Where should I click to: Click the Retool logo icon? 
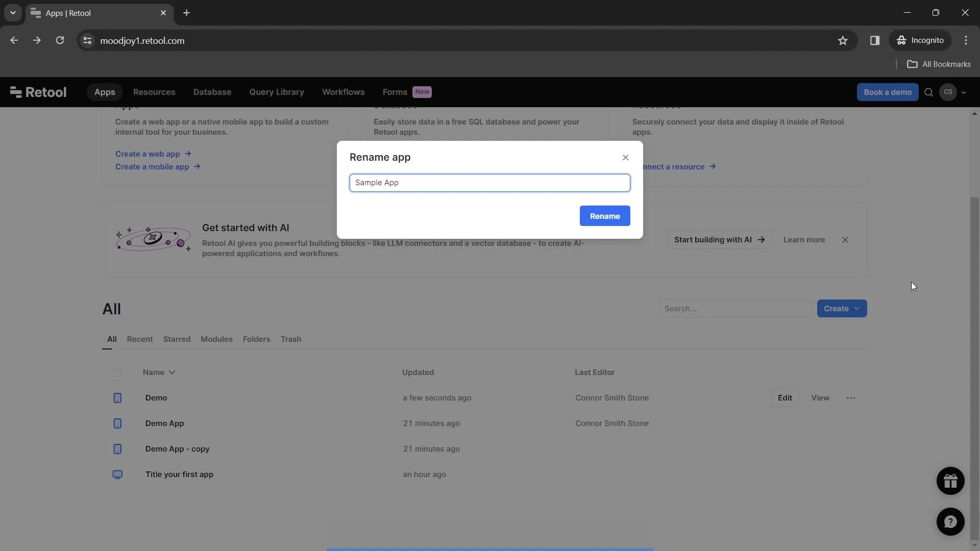pyautogui.click(x=15, y=91)
